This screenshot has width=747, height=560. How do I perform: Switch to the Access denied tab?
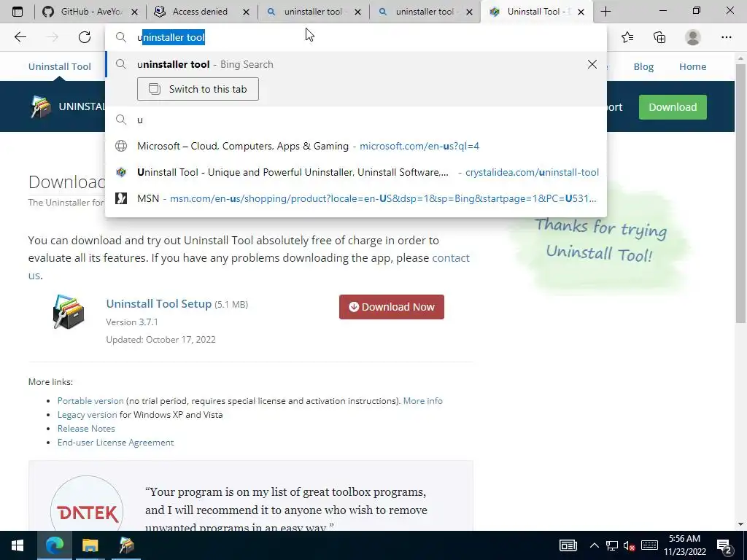click(201, 12)
